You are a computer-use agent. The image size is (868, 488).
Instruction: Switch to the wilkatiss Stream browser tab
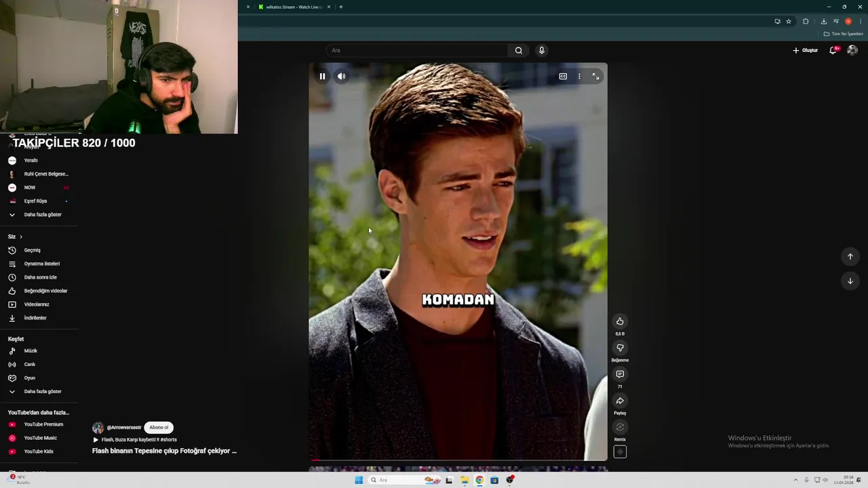[293, 7]
